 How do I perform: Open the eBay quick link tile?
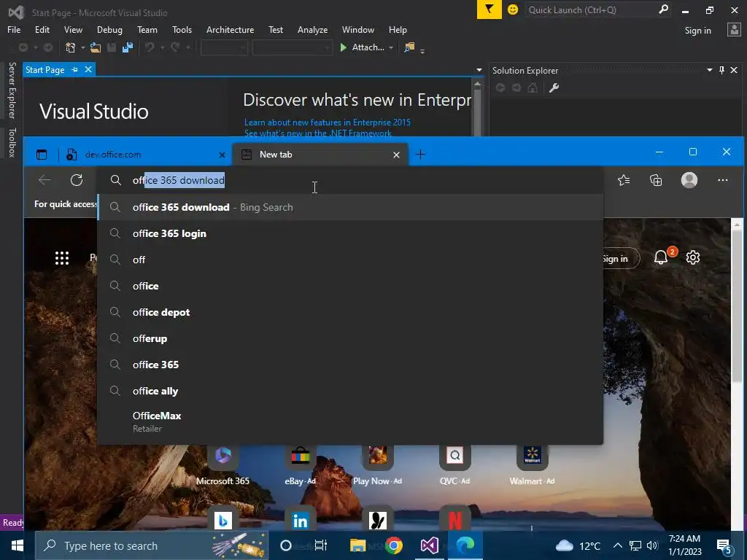click(300, 466)
